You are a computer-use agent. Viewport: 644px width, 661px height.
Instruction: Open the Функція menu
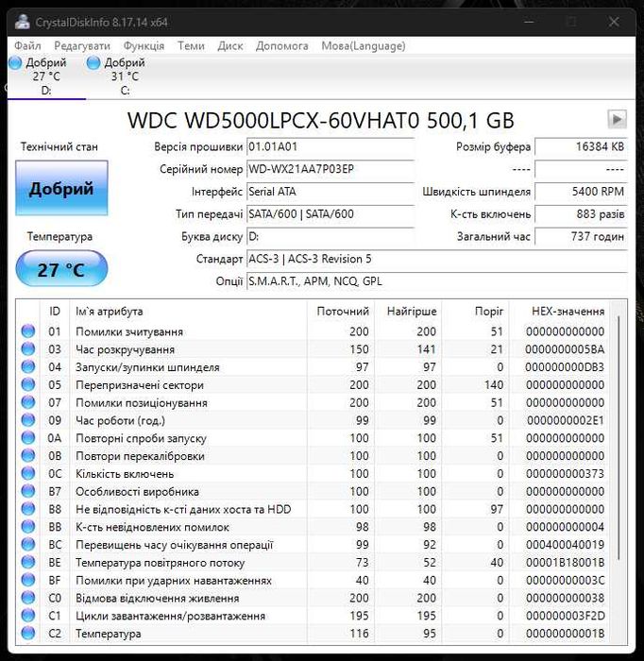[x=144, y=45]
